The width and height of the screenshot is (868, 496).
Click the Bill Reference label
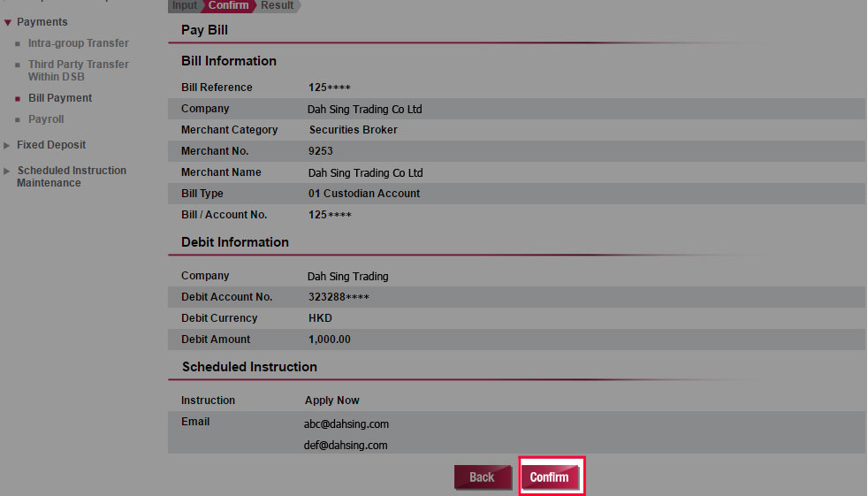point(217,88)
